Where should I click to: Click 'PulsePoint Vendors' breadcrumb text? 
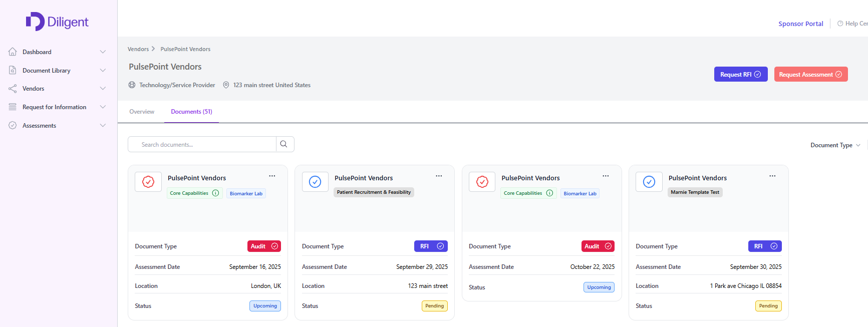[x=185, y=49]
